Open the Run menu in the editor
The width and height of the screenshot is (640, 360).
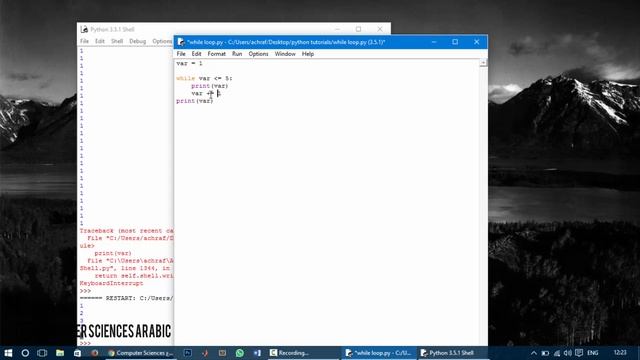237,54
